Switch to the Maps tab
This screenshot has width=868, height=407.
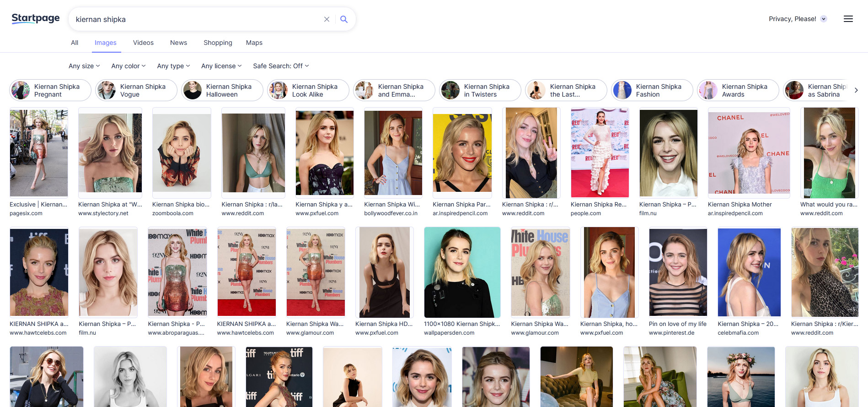[x=254, y=43]
